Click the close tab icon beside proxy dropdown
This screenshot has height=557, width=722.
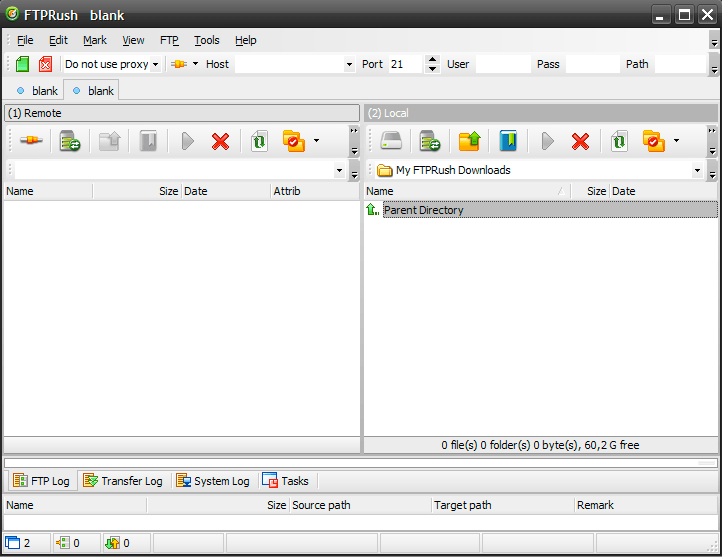click(x=45, y=64)
